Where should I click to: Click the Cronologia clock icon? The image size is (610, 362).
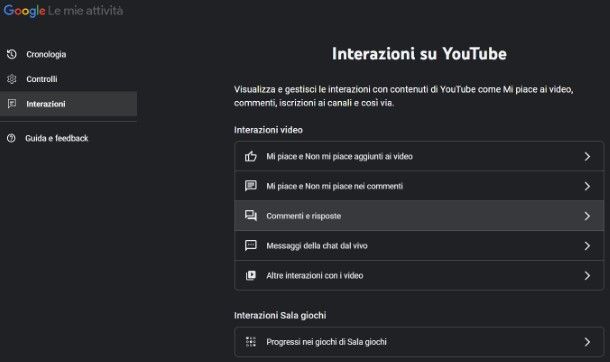click(x=12, y=54)
